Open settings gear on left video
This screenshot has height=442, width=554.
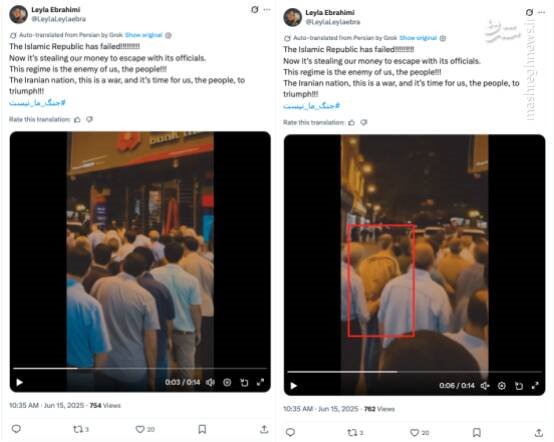coord(227,382)
